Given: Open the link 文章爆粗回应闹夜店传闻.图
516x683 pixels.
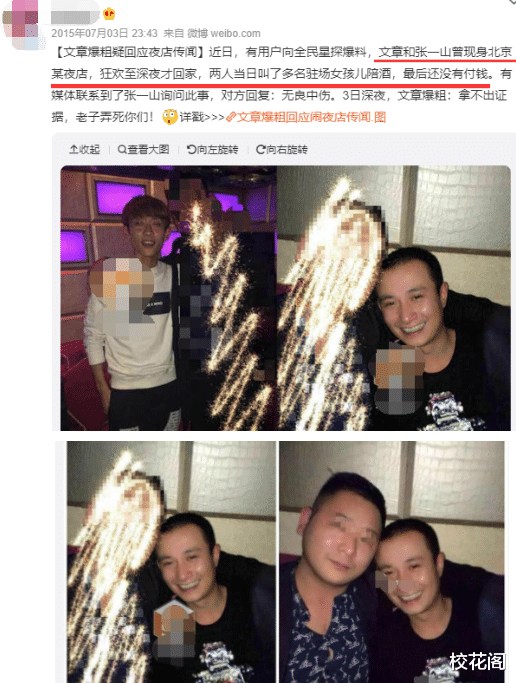Looking at the screenshot, I should coord(311,117).
